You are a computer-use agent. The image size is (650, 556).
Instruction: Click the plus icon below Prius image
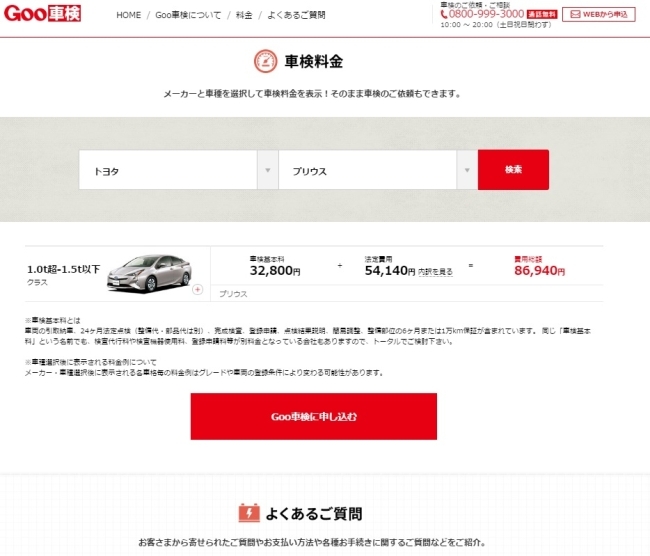(198, 289)
